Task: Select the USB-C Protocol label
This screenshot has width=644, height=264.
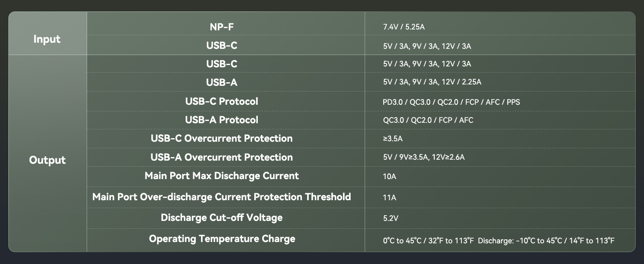Action: pyautogui.click(x=222, y=101)
